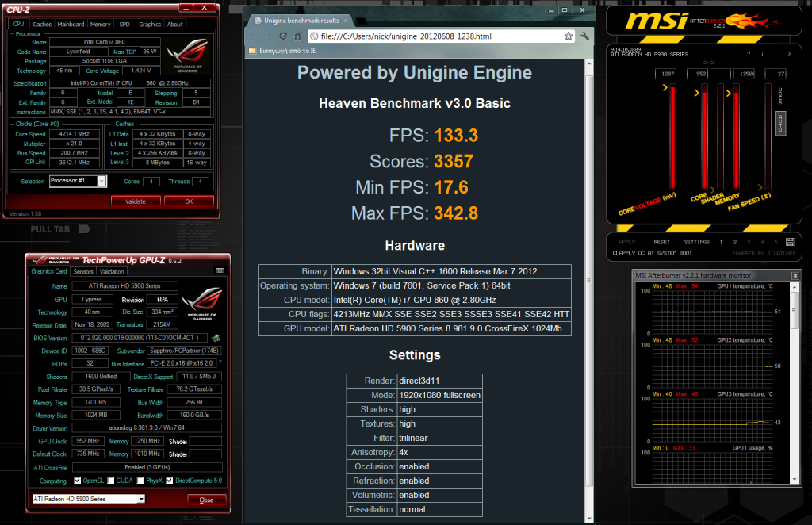
Task: Go to the browser home page
Action: [298, 36]
